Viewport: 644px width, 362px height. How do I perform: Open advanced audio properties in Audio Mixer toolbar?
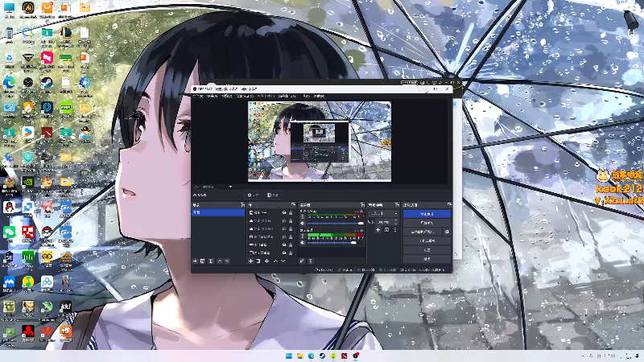(x=302, y=261)
